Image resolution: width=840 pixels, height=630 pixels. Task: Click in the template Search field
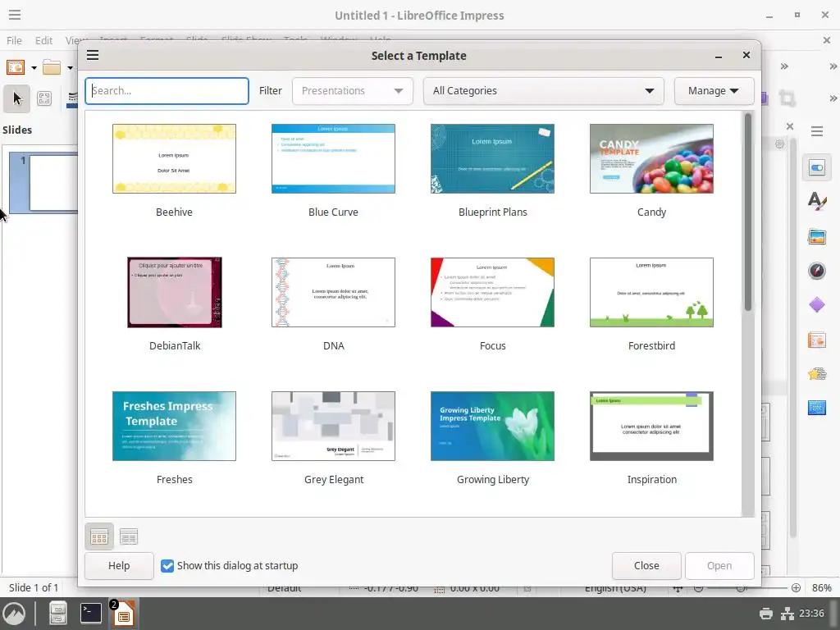pyautogui.click(x=167, y=91)
